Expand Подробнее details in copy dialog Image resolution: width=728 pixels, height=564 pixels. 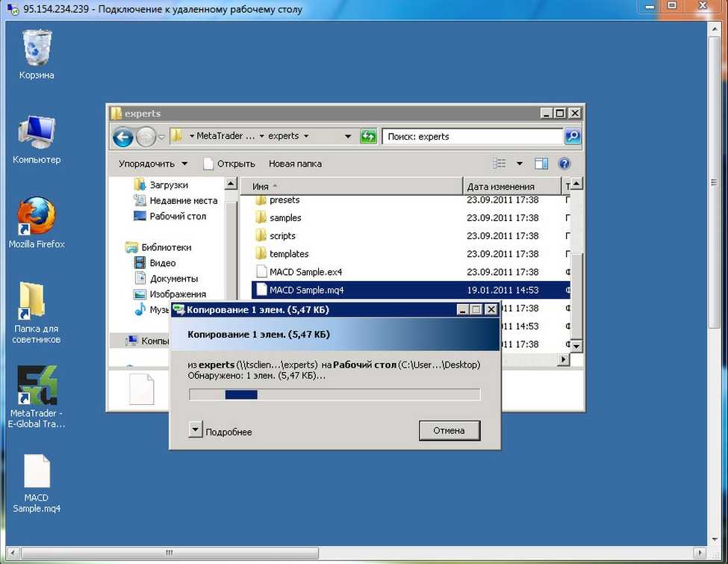196,431
